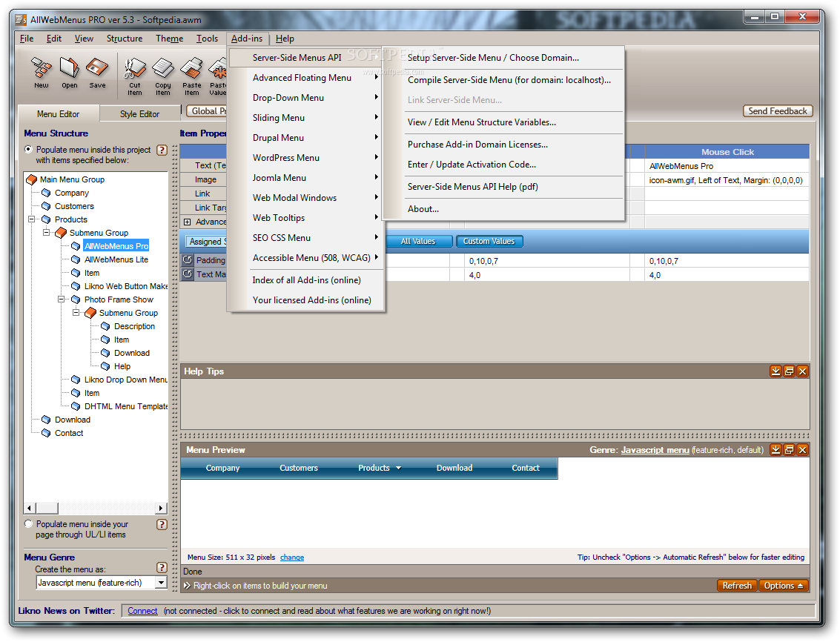Switch to the Style Editor tab
840x642 pixels.
(x=139, y=114)
